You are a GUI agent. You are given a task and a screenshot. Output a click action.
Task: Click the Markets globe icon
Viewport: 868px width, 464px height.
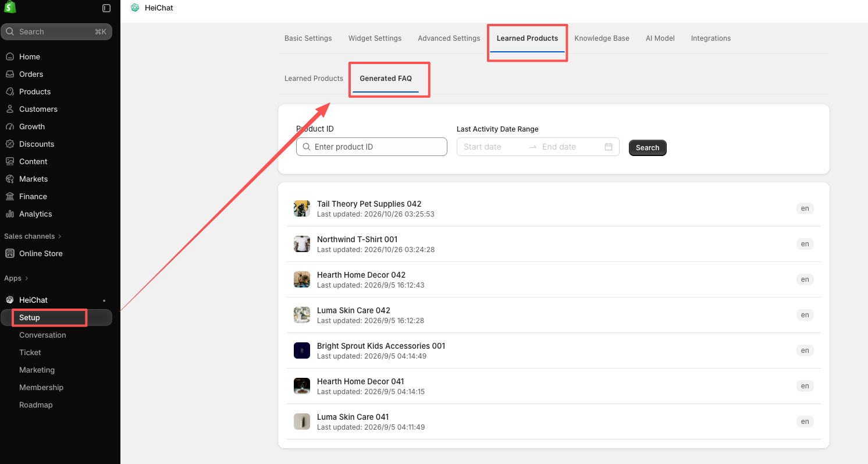pos(9,179)
